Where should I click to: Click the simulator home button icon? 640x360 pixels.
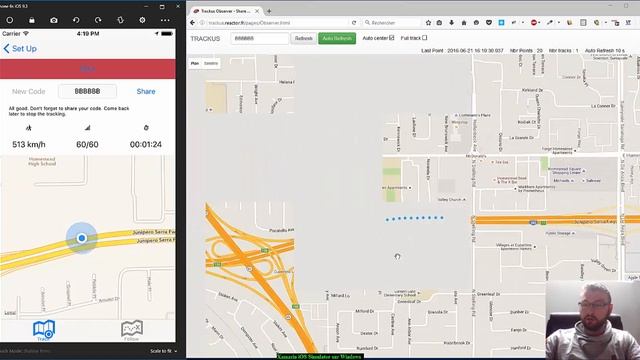pyautogui.click(x=10, y=20)
